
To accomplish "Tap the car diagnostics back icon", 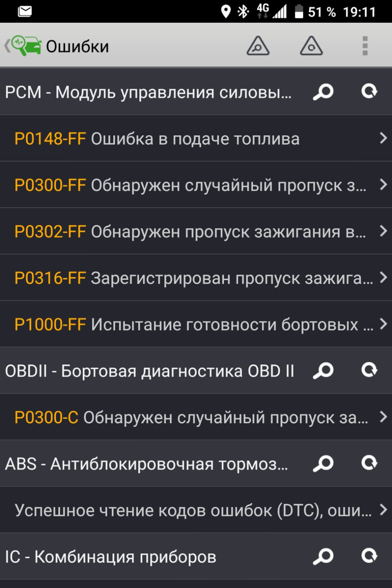I will [x=24, y=46].
